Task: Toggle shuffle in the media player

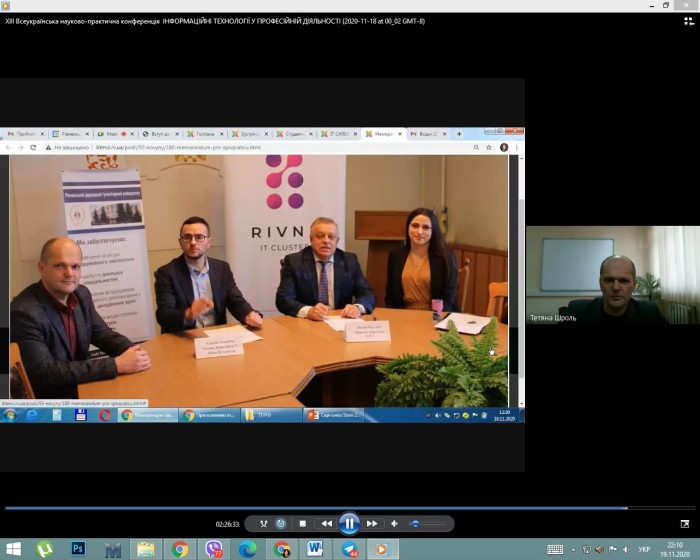Action: 263,523
